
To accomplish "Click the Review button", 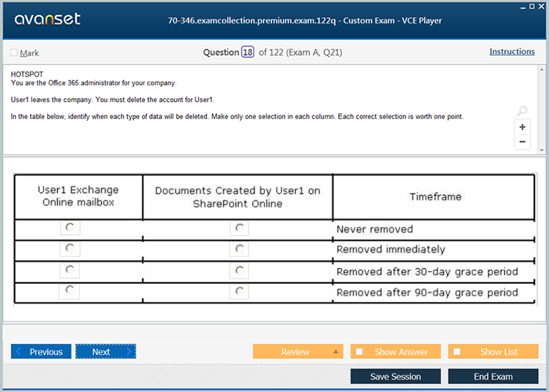I will point(298,351).
